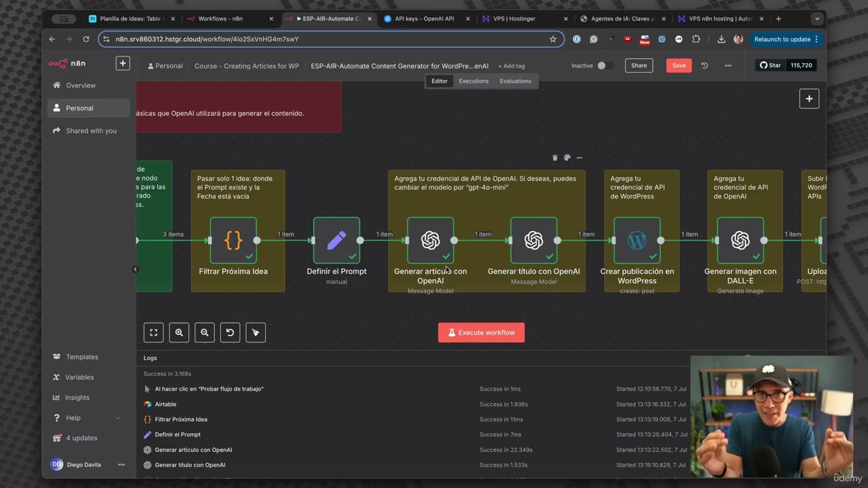Open the Definir el Prompt pencil node on canvas
The width and height of the screenshot is (868, 488).
pyautogui.click(x=336, y=240)
